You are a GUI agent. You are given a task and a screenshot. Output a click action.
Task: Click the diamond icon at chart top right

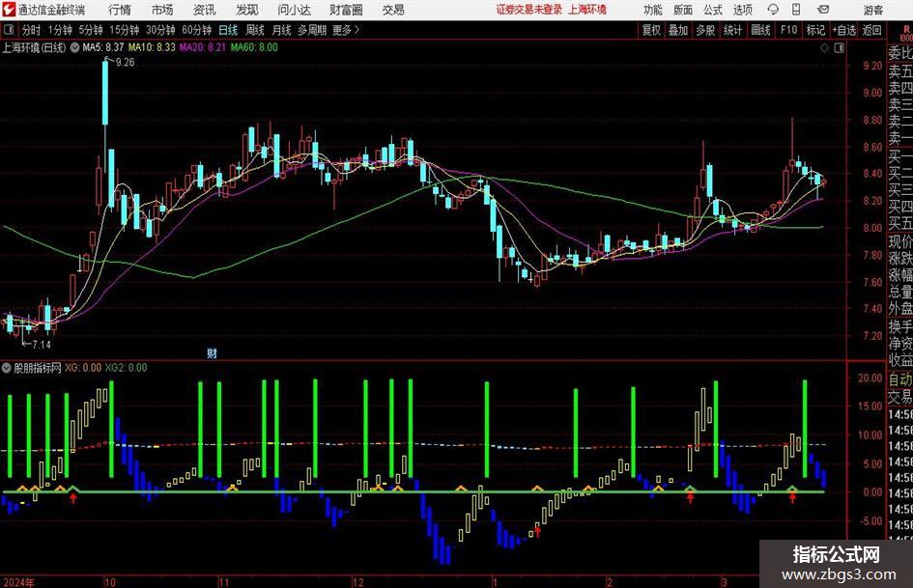[x=824, y=48]
